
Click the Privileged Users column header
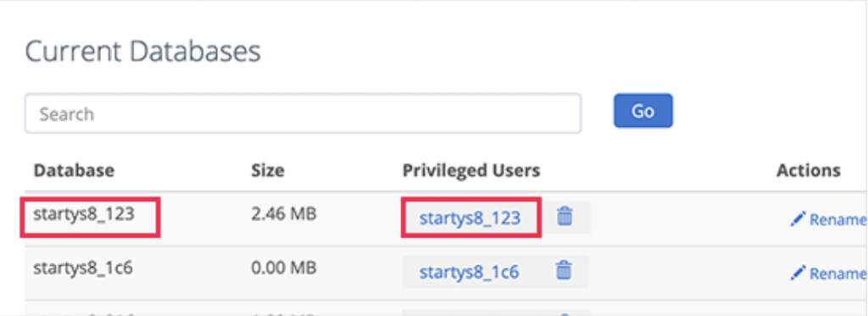(471, 170)
